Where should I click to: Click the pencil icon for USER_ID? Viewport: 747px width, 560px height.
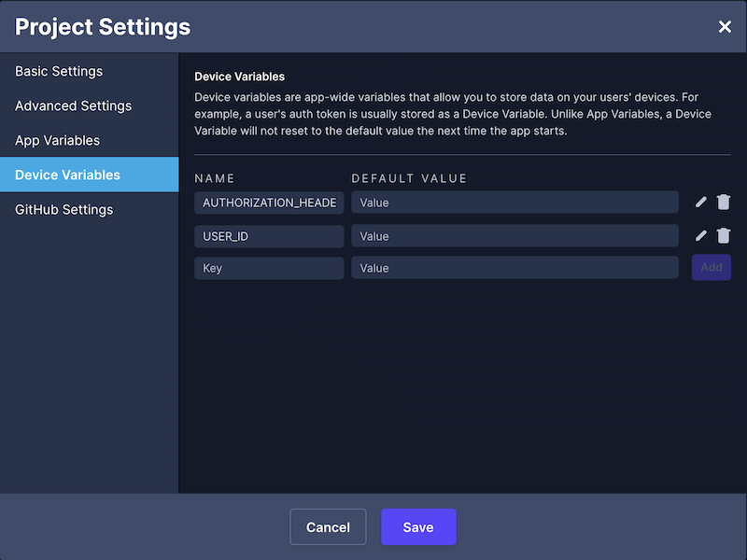(701, 236)
